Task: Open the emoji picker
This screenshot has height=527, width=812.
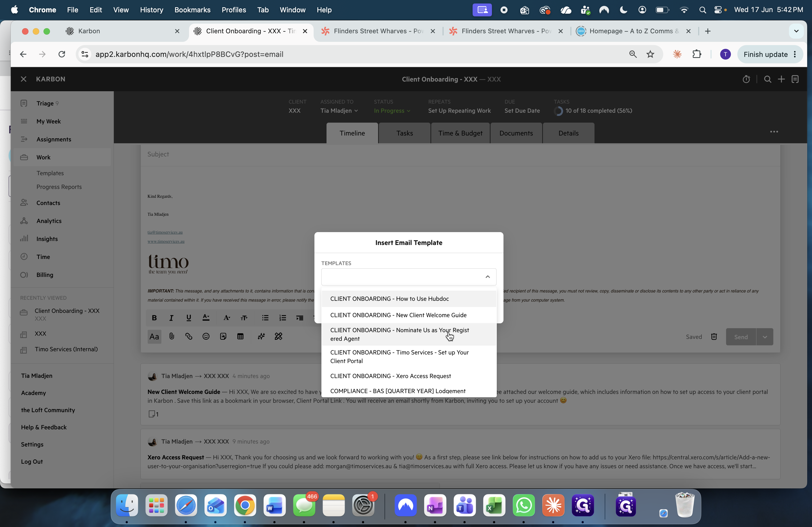Action: [206, 336]
